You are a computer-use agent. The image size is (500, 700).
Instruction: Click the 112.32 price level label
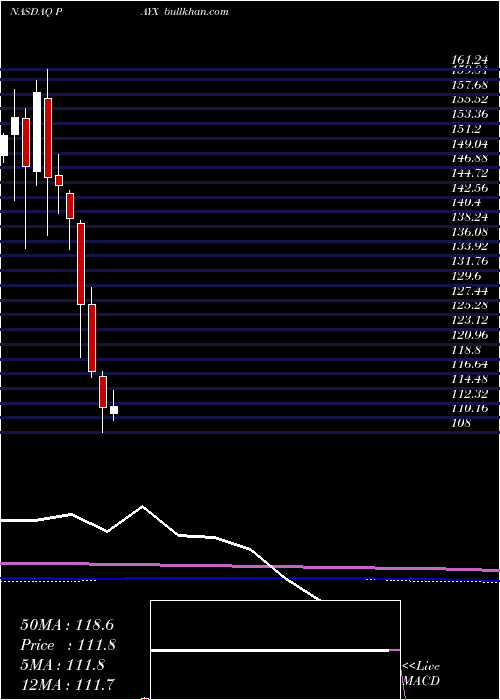[469, 394]
